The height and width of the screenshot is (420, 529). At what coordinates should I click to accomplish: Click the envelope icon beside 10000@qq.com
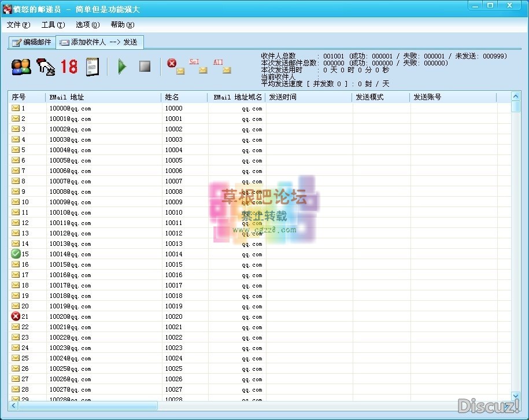click(16, 108)
